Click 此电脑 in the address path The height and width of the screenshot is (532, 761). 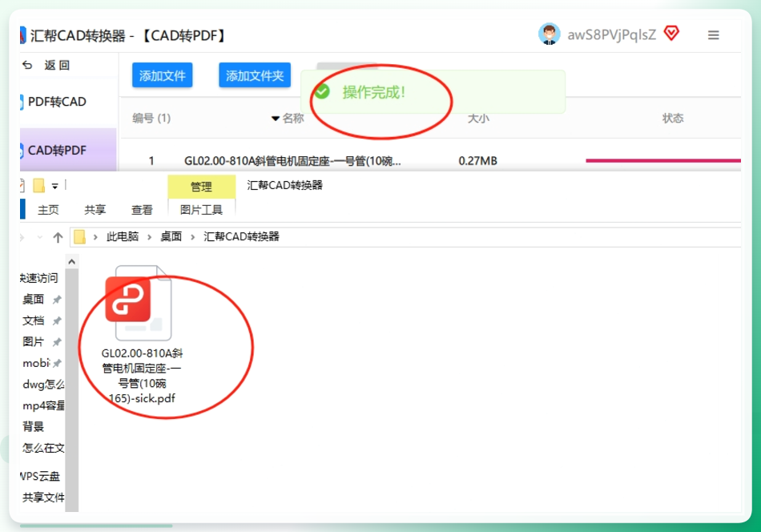[123, 236]
